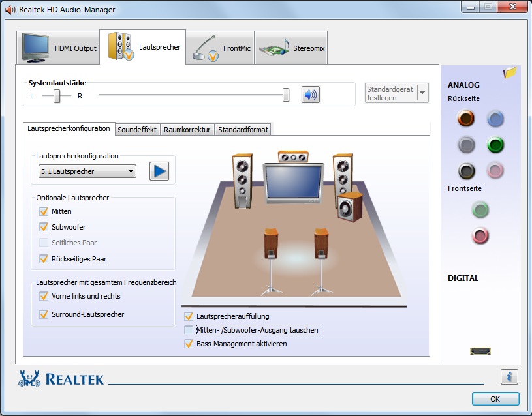Click the center speaker above the TV
Viewport: 532px width, 416px height.
[x=293, y=157]
